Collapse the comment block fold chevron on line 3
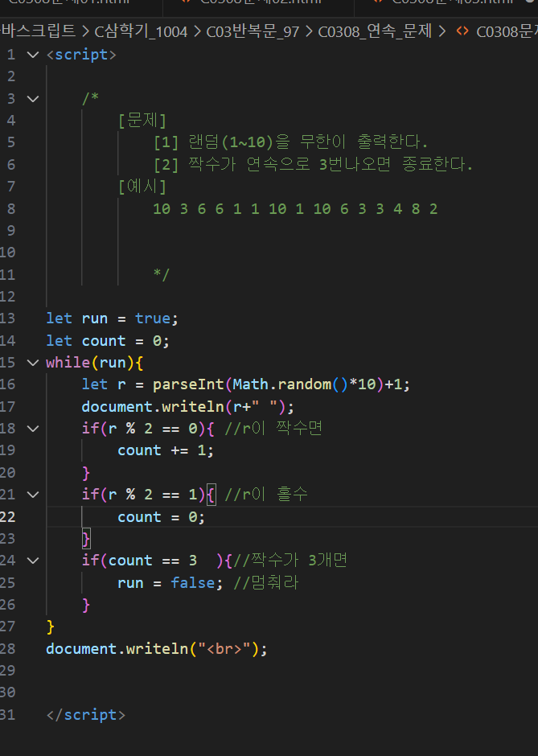Image resolution: width=538 pixels, height=756 pixels. click(33, 99)
